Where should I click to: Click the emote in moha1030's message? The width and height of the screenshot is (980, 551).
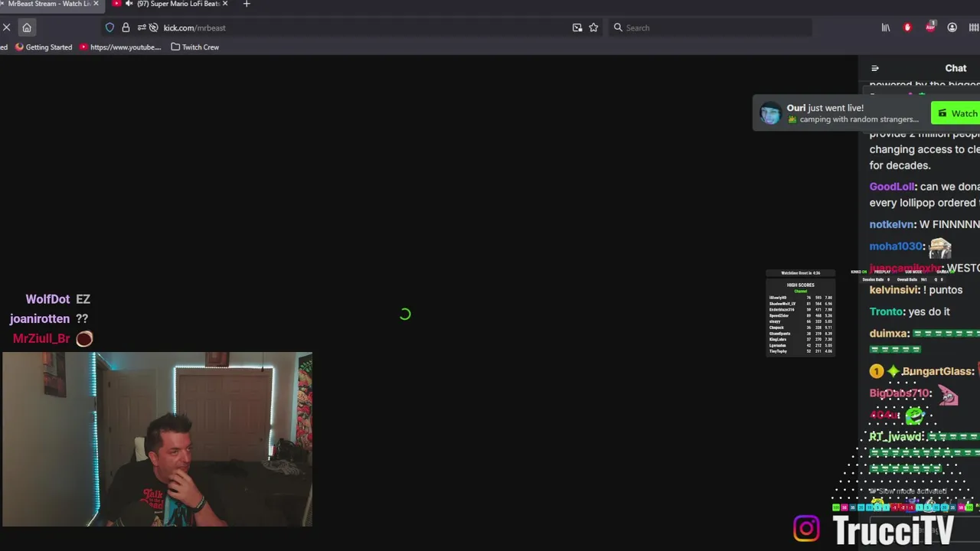click(x=940, y=248)
